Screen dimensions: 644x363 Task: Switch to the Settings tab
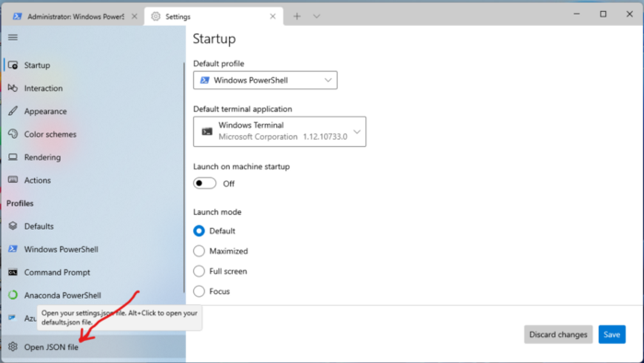pyautogui.click(x=213, y=17)
